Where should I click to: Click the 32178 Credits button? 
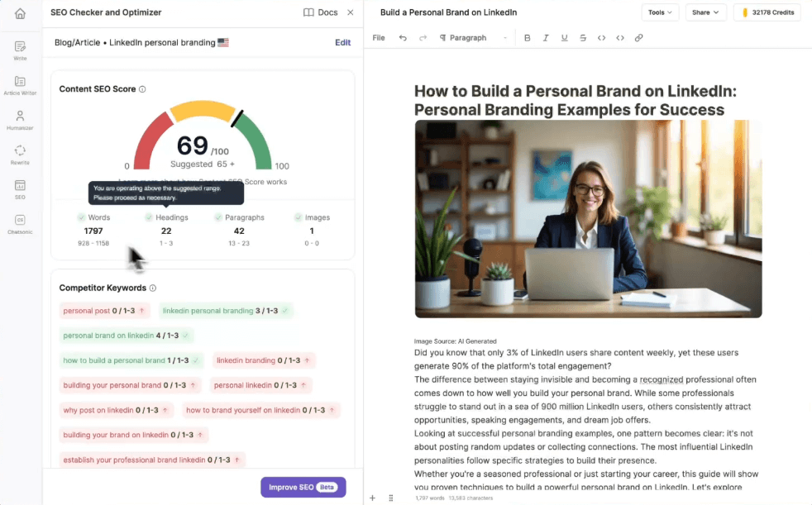pos(767,12)
